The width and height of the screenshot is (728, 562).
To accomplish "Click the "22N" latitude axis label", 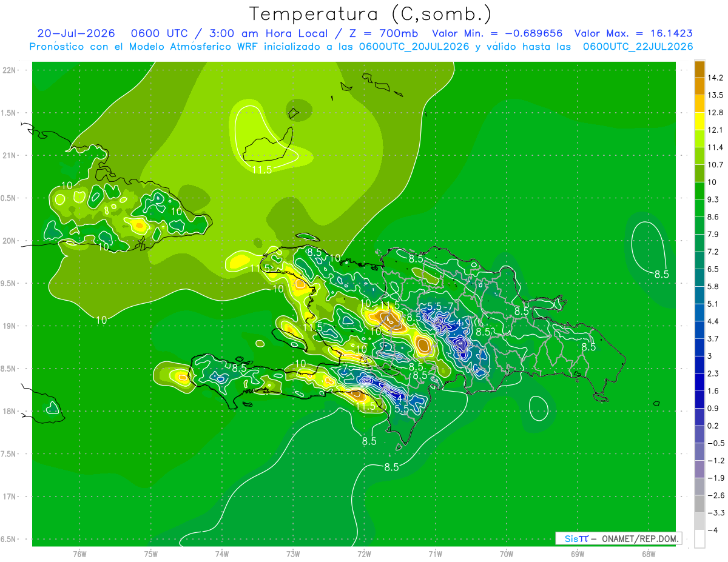I will coord(9,70).
